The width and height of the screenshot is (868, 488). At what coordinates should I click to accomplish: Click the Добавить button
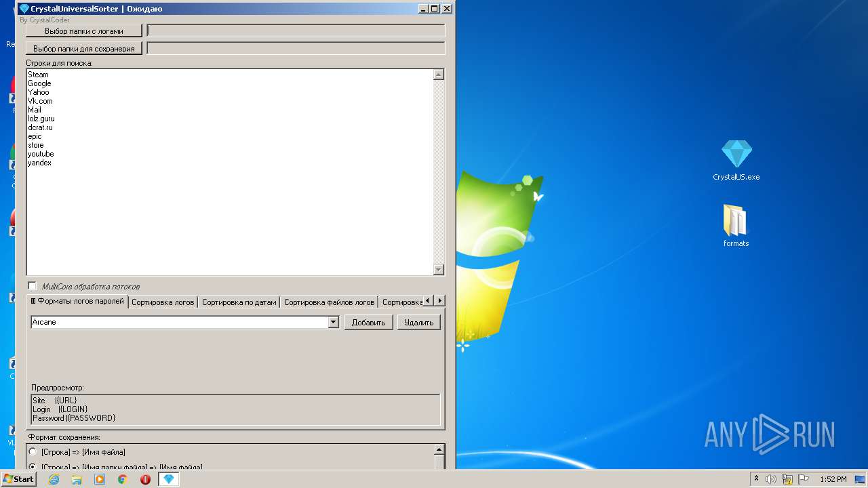[x=368, y=323]
